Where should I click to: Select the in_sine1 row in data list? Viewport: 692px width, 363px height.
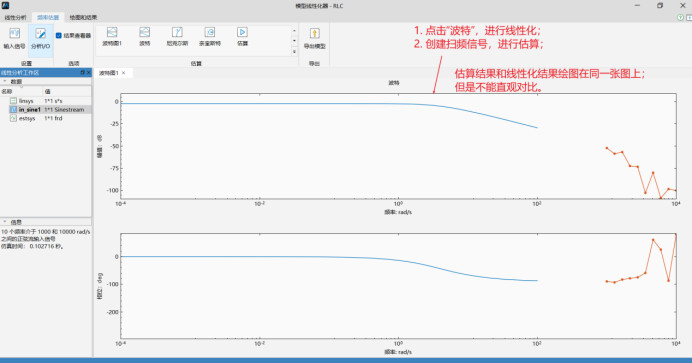(46, 109)
